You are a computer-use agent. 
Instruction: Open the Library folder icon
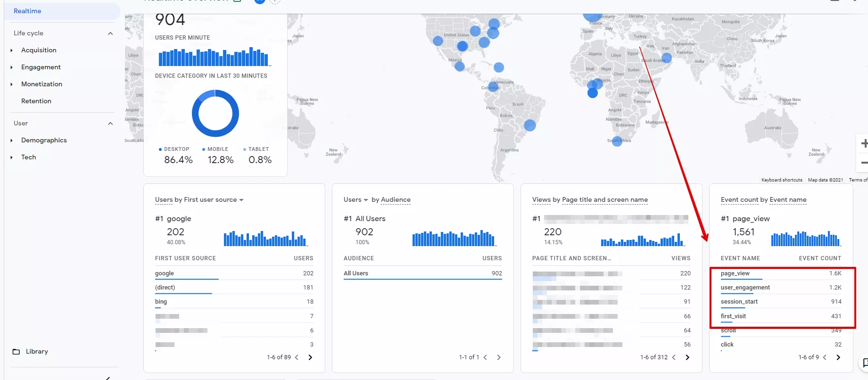point(16,351)
